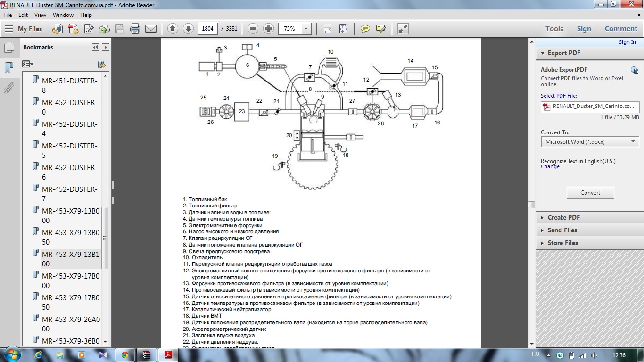Select bookmark MR-453-X79-17B000
Screen dimensions: 644x362
[x=71, y=280]
